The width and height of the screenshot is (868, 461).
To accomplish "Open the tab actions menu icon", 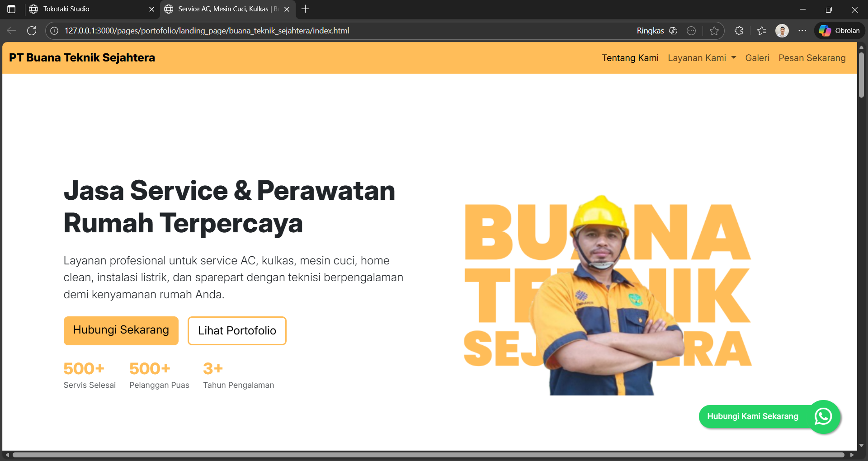I will pyautogui.click(x=11, y=9).
